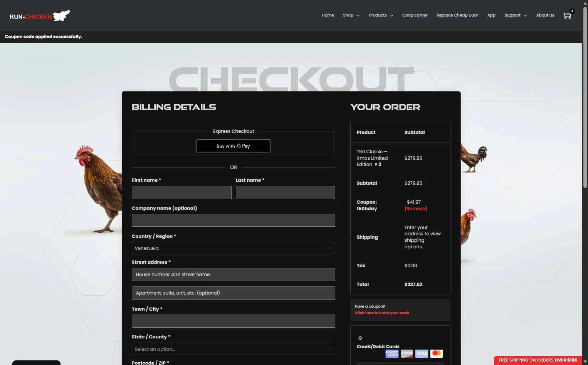Open the State / County select dropdown
This screenshot has width=588, height=365.
pos(234,349)
